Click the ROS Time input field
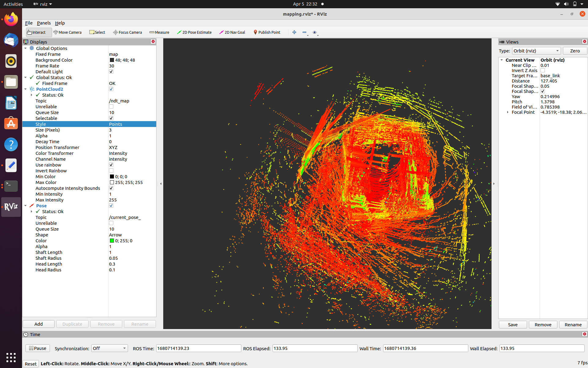 pos(198,348)
